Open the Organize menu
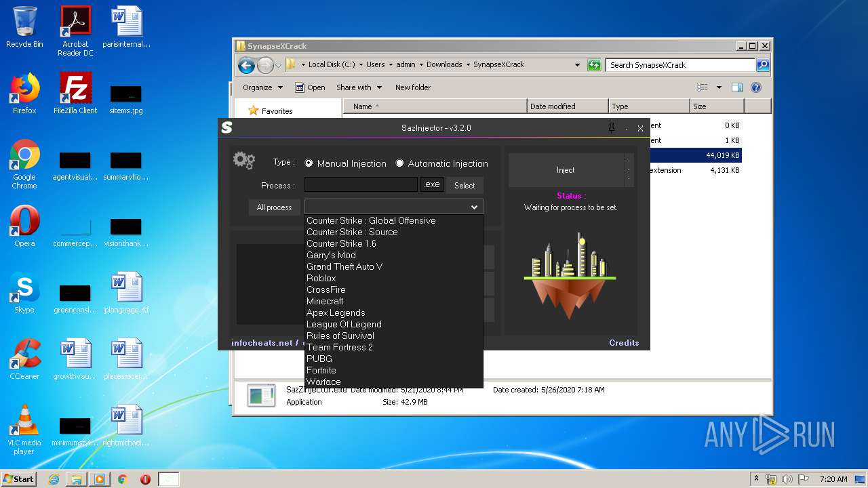This screenshot has height=488, width=868. 262,87
